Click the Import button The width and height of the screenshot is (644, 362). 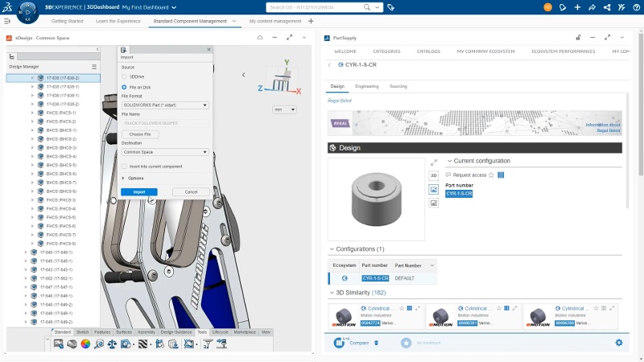point(139,191)
